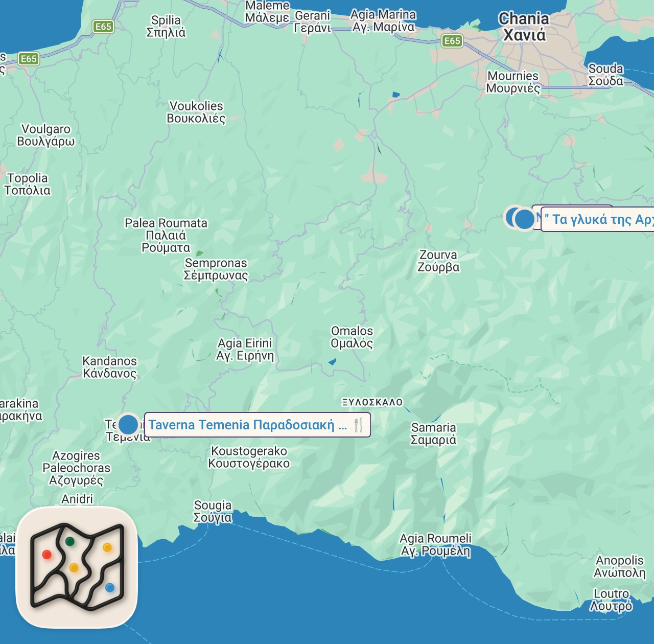The width and height of the screenshot is (654, 644).
Task: Select the Omalos Ομαλός label
Action: coord(352,337)
